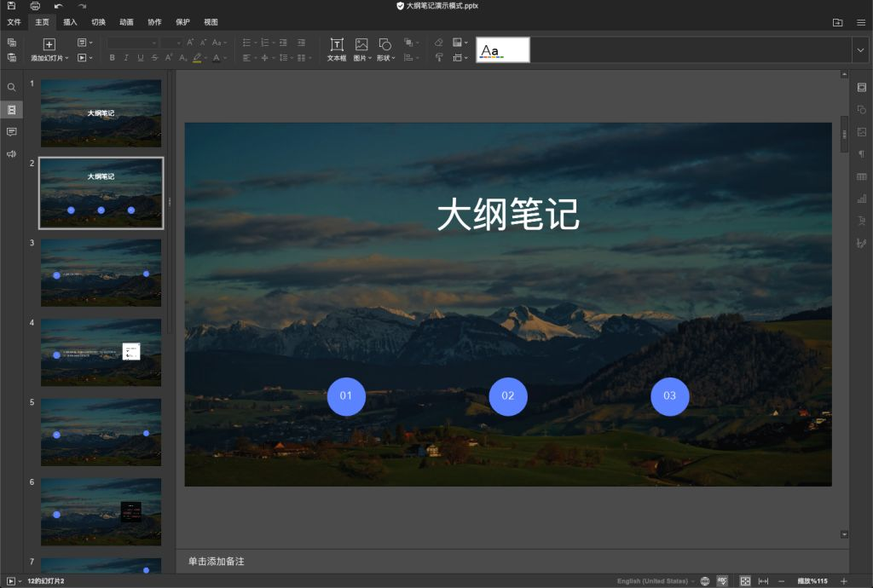Insert a shape via 形状 icon
The image size is (873, 588).
(385, 49)
